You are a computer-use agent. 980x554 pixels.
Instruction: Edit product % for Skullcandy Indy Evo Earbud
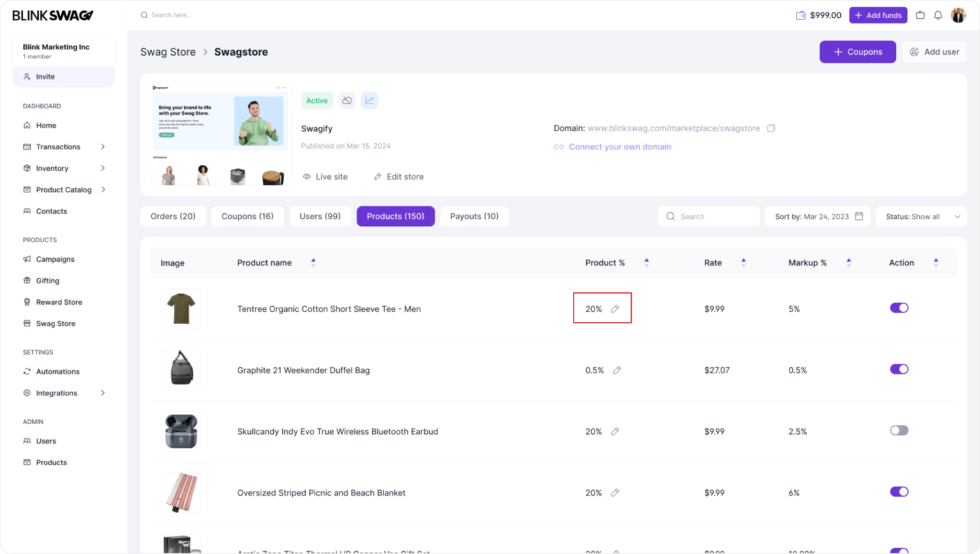[615, 431]
